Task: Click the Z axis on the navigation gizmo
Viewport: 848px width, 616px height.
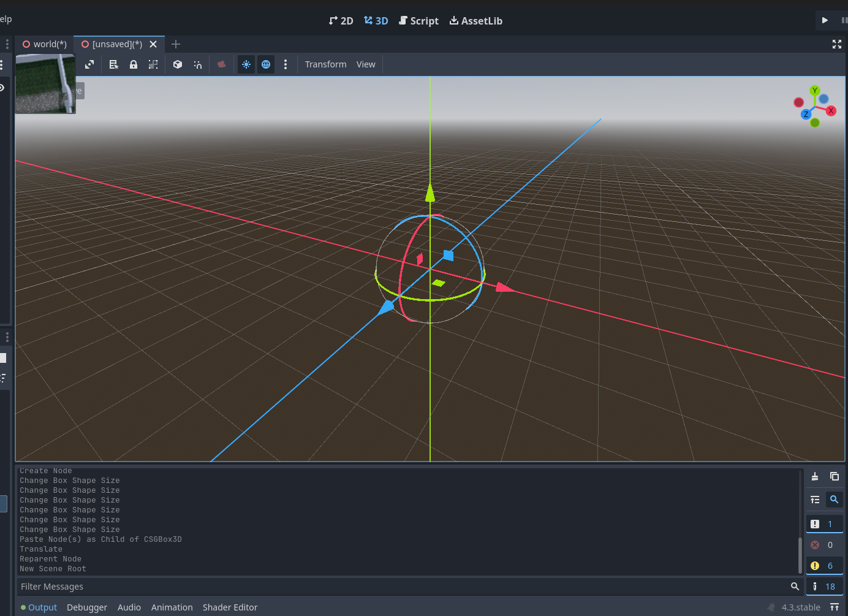Action: point(806,115)
